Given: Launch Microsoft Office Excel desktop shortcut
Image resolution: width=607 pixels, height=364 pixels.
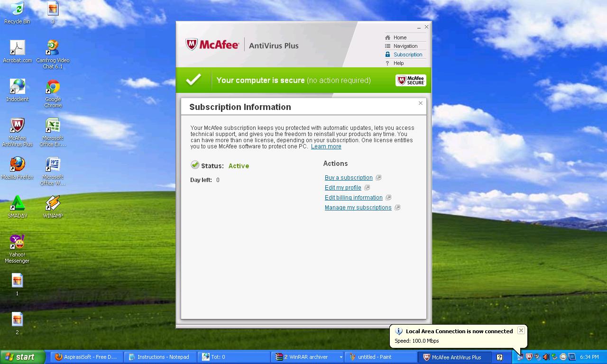Looking at the screenshot, I should point(53,132).
